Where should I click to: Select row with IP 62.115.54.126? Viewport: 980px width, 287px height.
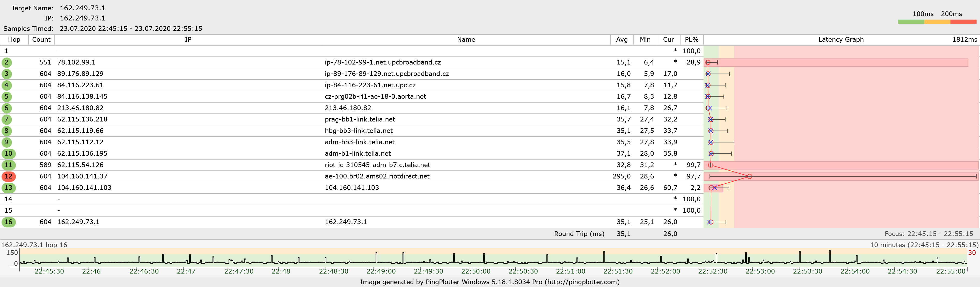[x=80, y=165]
